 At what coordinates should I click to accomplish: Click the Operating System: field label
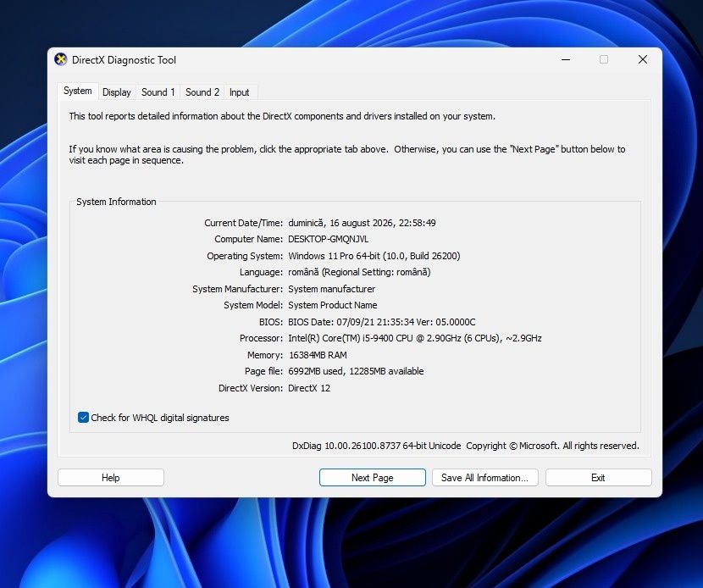(245, 256)
